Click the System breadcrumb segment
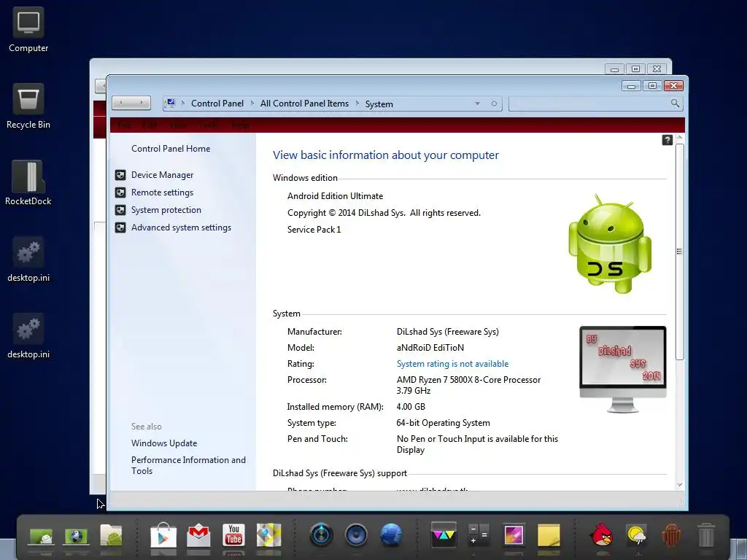Viewport: 747px width, 560px height. [x=379, y=104]
